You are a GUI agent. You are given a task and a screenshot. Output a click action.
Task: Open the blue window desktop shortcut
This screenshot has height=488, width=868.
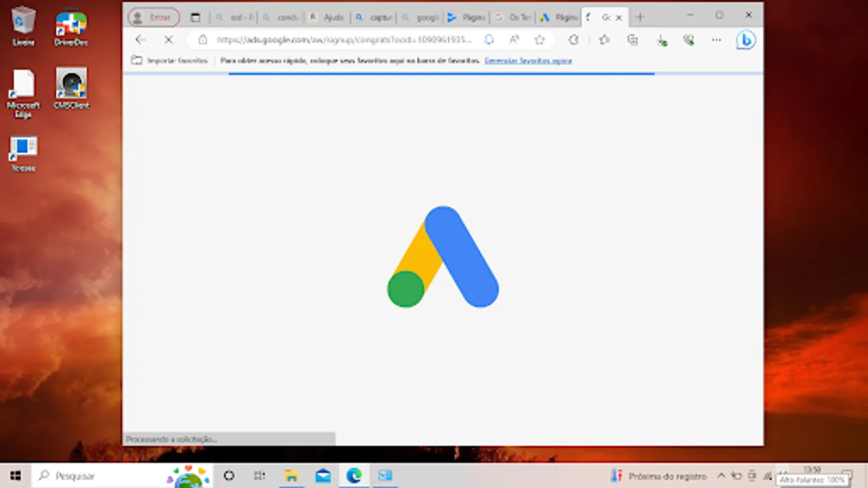pos(23,154)
